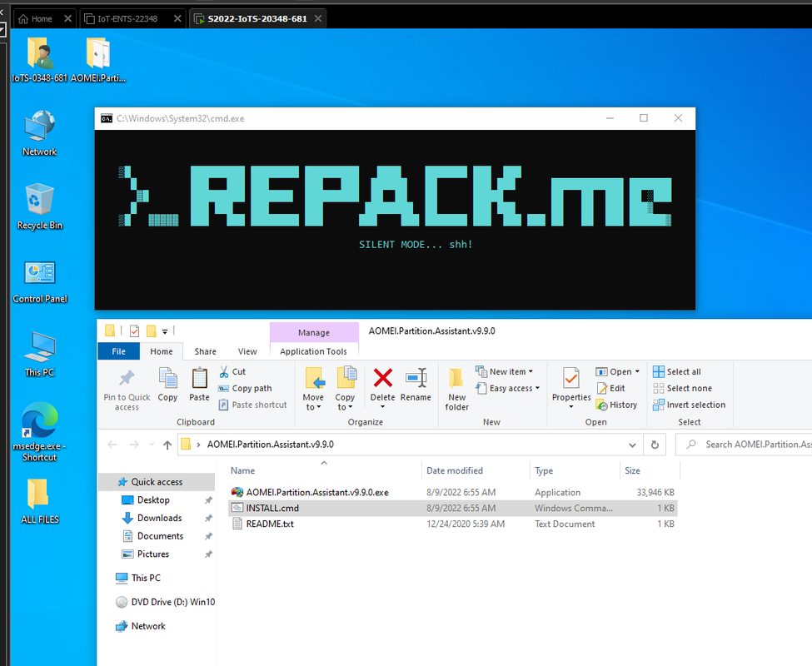The width and height of the screenshot is (812, 666).
Task: Click the ALL FILES desktop folder
Action: click(39, 501)
